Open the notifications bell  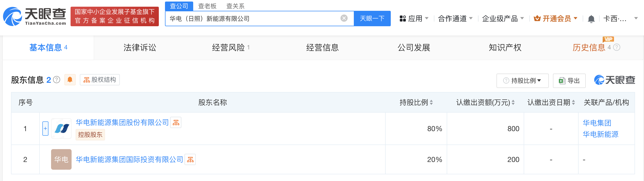(x=591, y=19)
